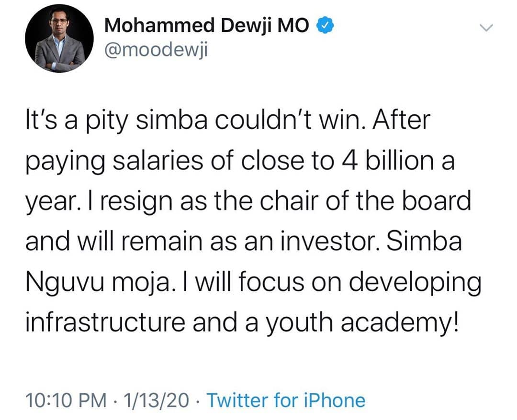Click the blue verified badge icon
This screenshot has width=517, height=420.
coord(326,26)
